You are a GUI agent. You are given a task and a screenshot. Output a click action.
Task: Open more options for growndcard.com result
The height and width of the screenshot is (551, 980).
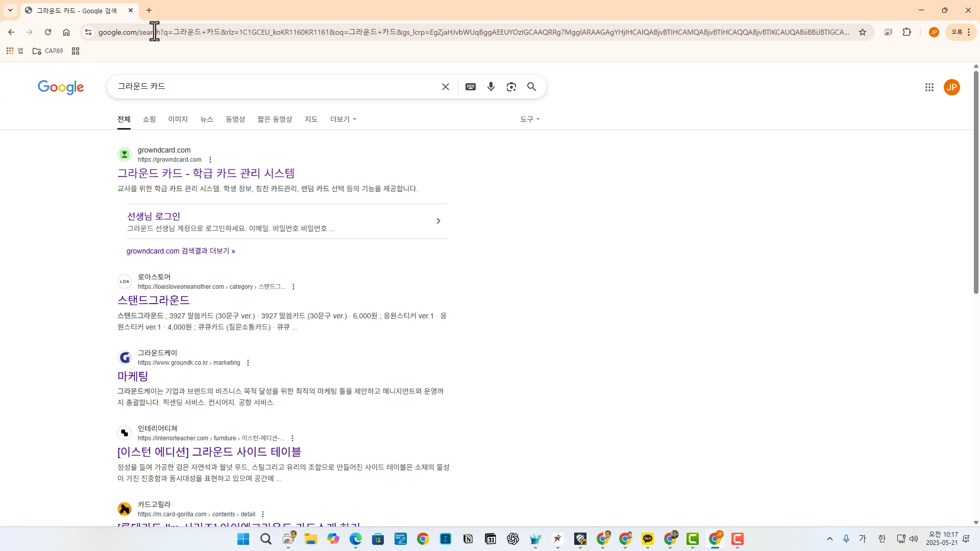(x=210, y=160)
